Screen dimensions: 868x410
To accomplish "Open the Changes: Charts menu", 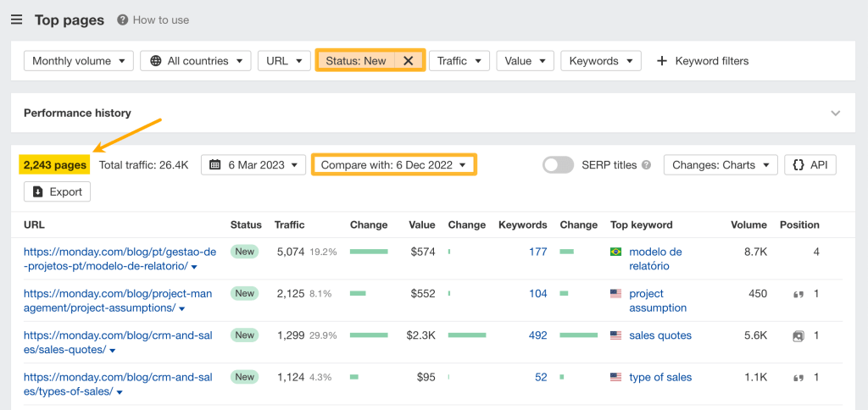I will (721, 165).
